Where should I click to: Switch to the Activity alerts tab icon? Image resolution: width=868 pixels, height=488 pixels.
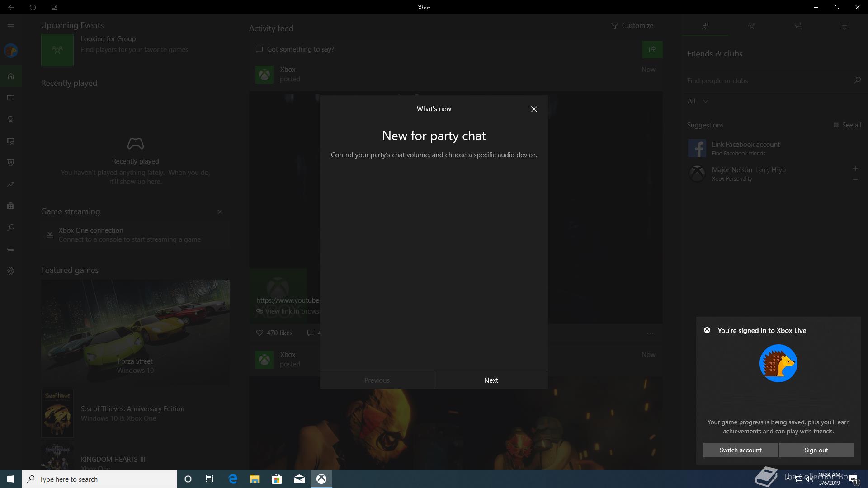(844, 26)
